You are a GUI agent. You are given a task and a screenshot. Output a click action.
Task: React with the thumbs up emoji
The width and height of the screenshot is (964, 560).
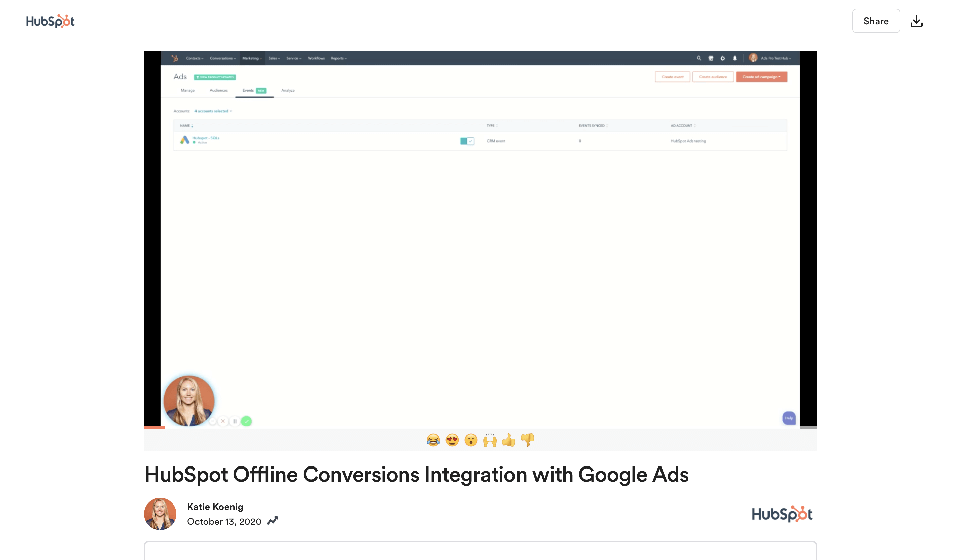click(x=509, y=440)
